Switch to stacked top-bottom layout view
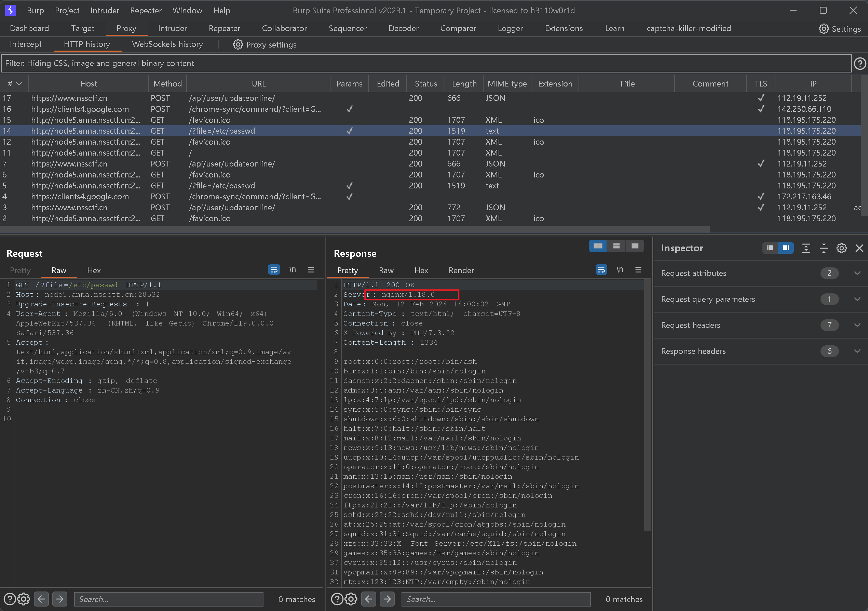 616,246
